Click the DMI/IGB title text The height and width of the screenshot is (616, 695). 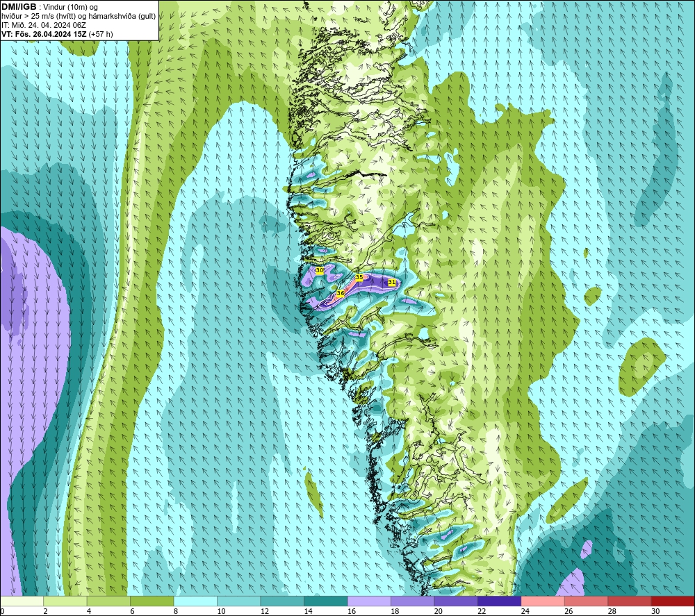tap(19, 7)
